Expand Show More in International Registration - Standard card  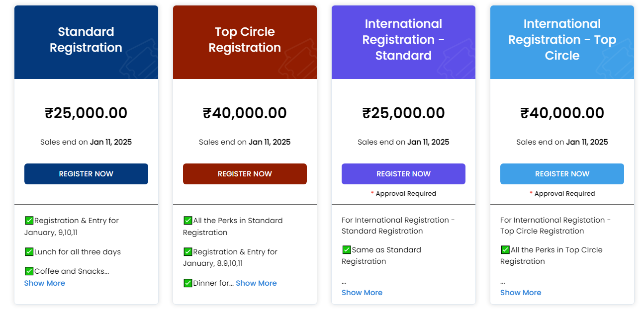pyautogui.click(x=362, y=293)
